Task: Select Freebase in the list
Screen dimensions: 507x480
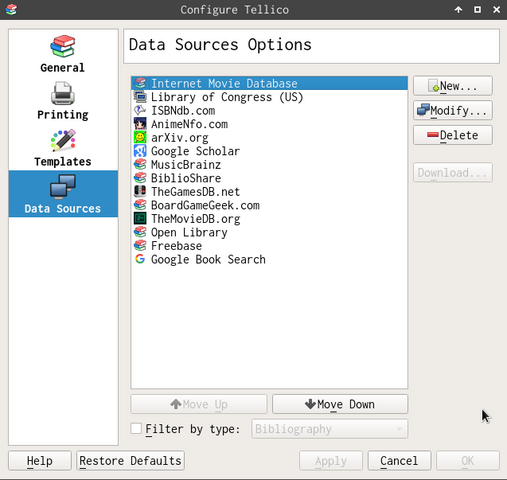Action: click(x=176, y=246)
